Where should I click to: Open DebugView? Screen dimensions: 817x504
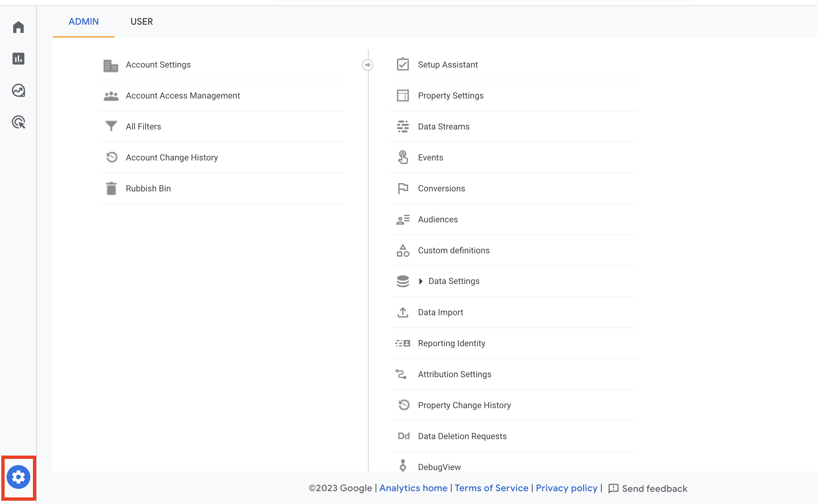point(439,467)
